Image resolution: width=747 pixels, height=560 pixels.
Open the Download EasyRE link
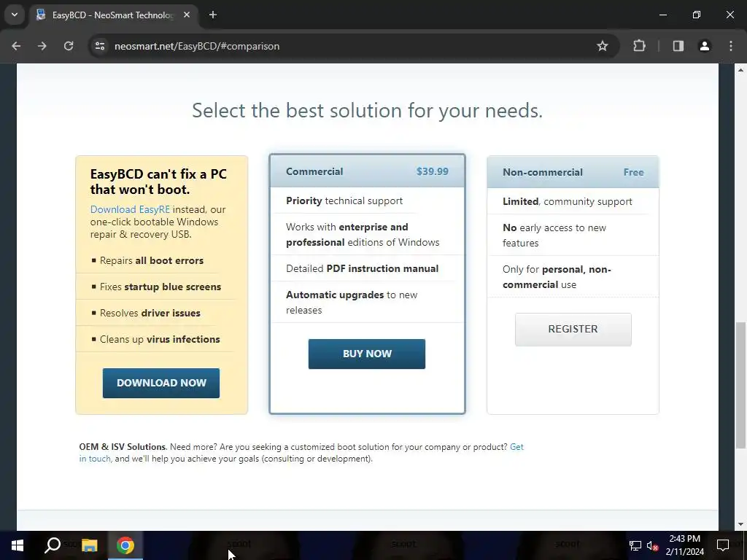[130, 209]
